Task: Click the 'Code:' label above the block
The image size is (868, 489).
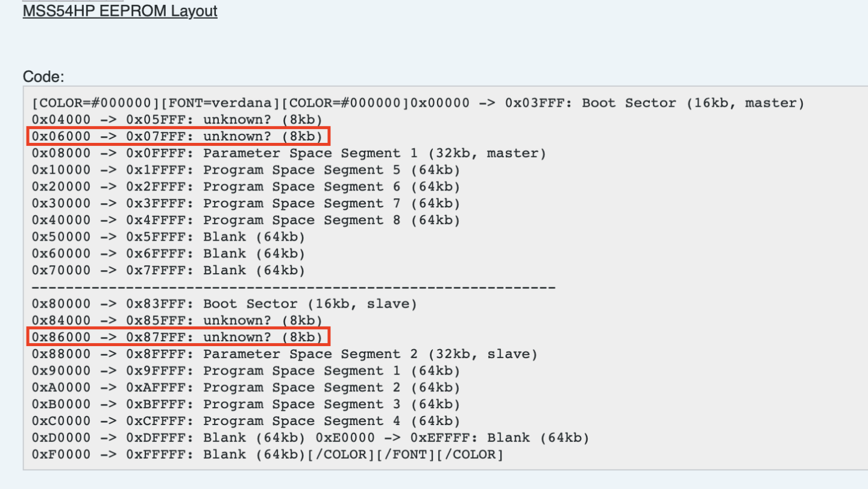Action: click(43, 77)
